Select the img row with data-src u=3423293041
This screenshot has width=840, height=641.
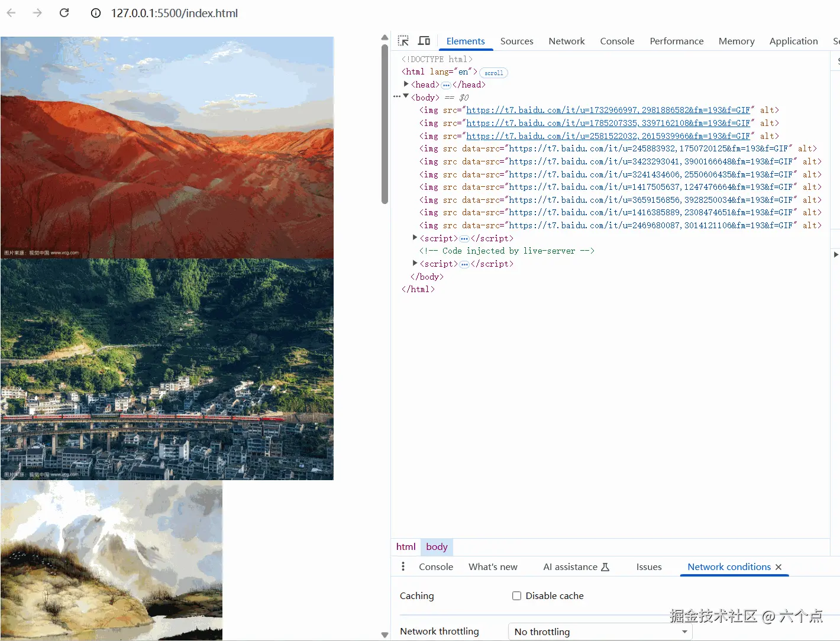pyautogui.click(x=620, y=161)
